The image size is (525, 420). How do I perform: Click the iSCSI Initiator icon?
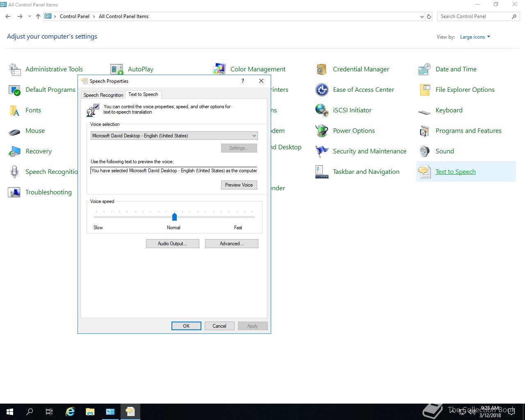click(322, 110)
